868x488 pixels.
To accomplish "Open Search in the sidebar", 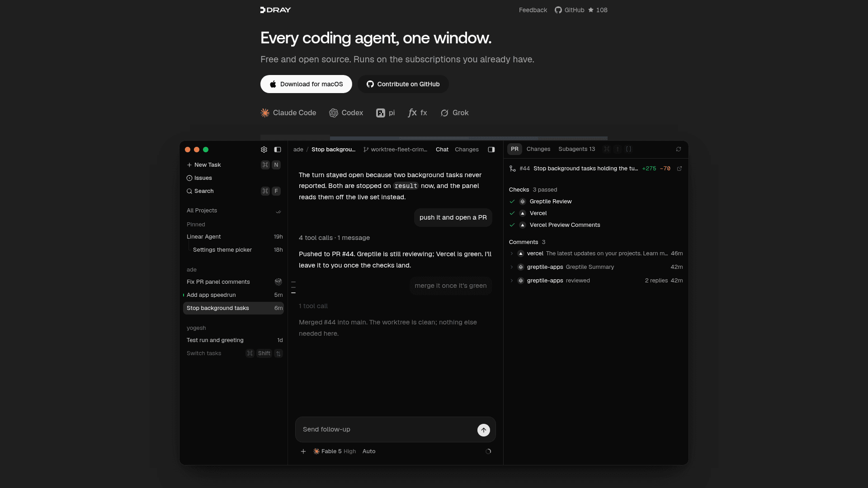I will [233, 191].
